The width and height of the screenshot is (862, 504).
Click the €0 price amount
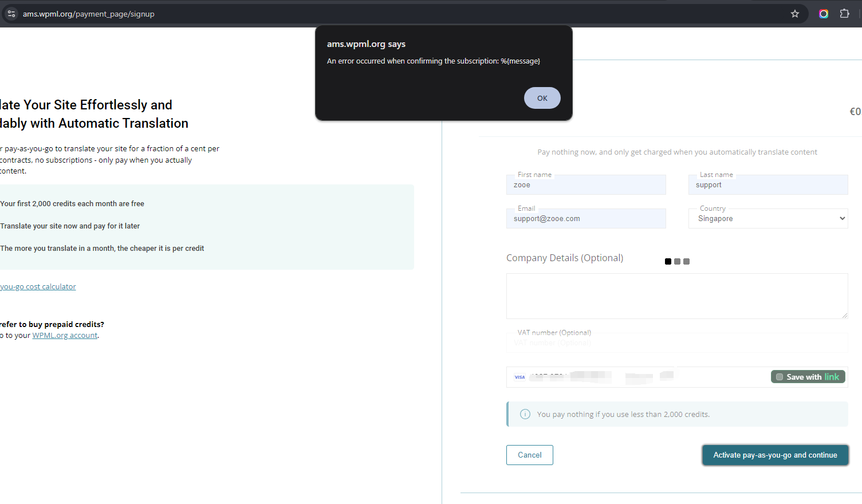[855, 112]
